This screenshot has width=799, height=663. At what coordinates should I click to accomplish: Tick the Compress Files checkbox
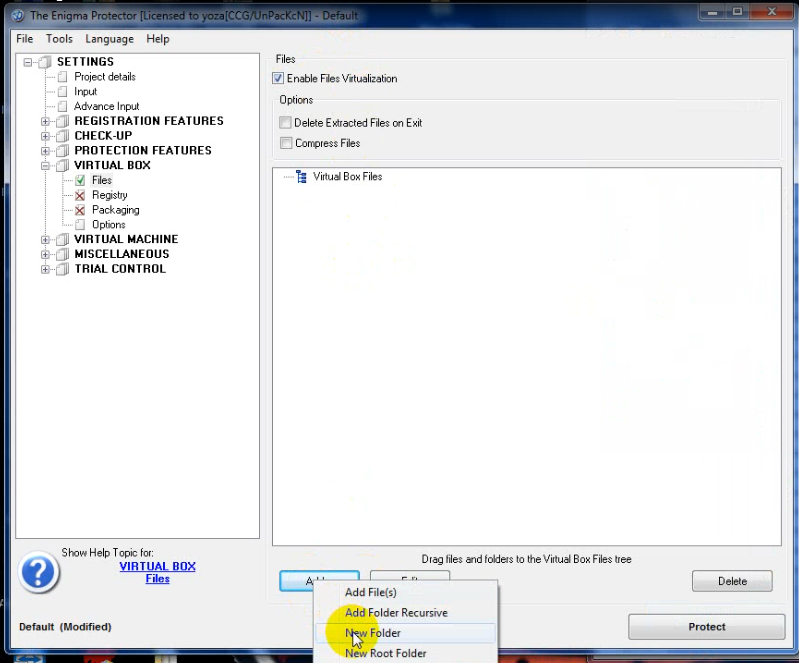click(286, 143)
